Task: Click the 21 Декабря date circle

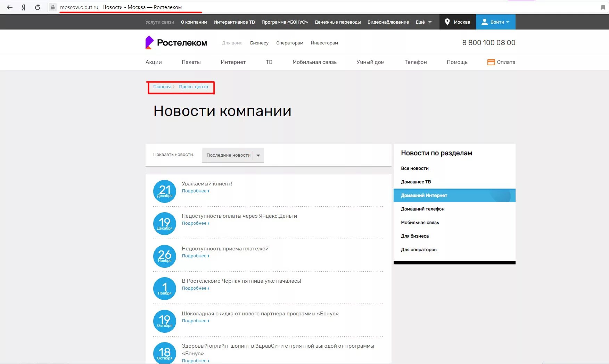Action: click(165, 191)
